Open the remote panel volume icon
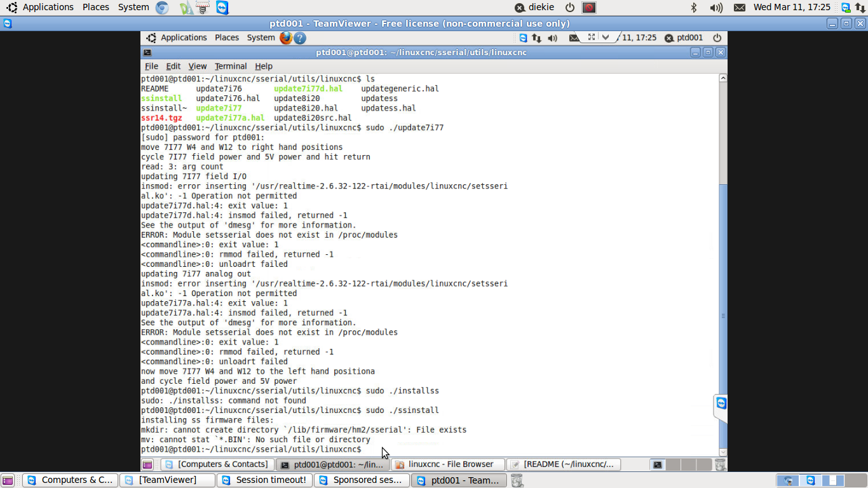 click(552, 38)
